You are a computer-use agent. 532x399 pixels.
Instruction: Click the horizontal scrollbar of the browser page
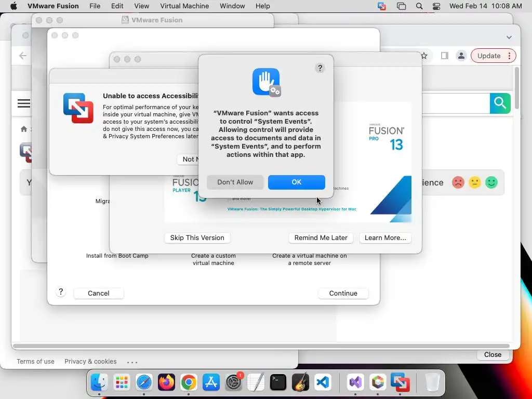(x=261, y=346)
